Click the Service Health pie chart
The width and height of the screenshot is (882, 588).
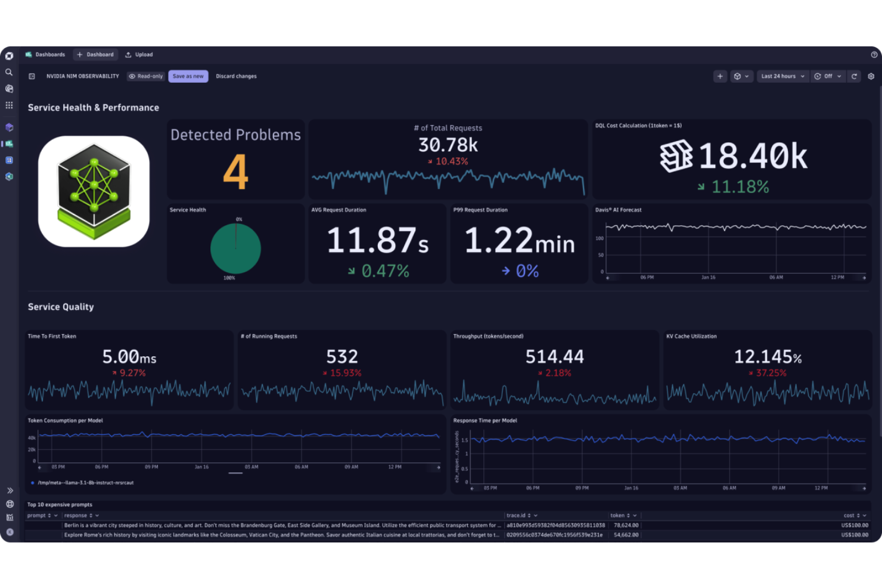point(235,248)
